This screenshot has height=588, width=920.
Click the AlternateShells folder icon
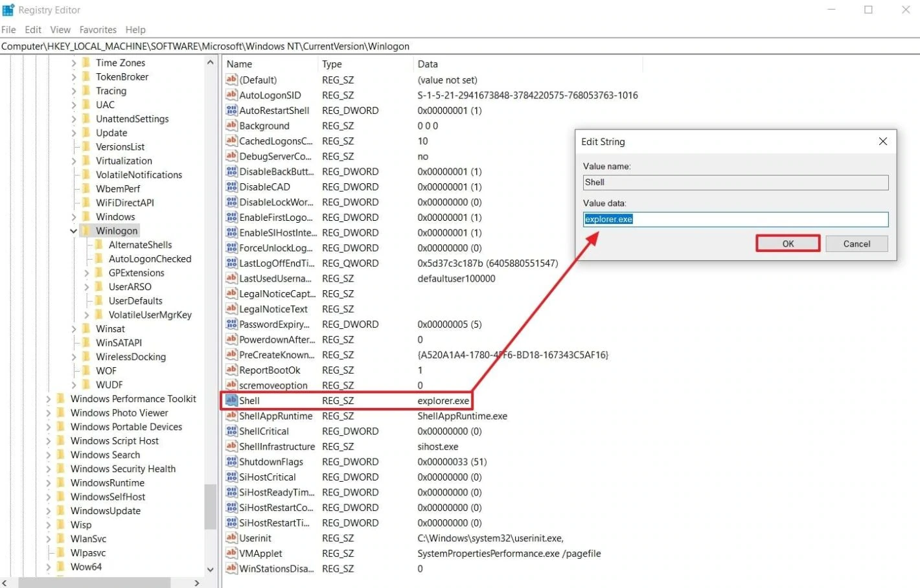[x=99, y=245]
